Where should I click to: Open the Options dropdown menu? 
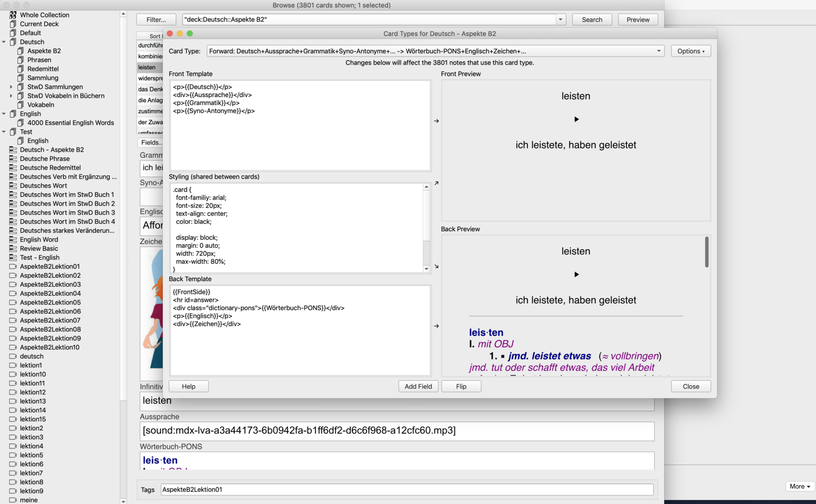coord(691,51)
